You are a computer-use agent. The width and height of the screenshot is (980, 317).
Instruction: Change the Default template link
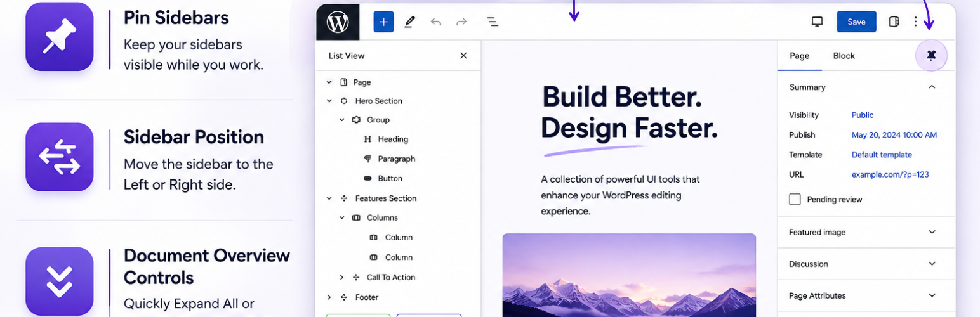(x=882, y=155)
